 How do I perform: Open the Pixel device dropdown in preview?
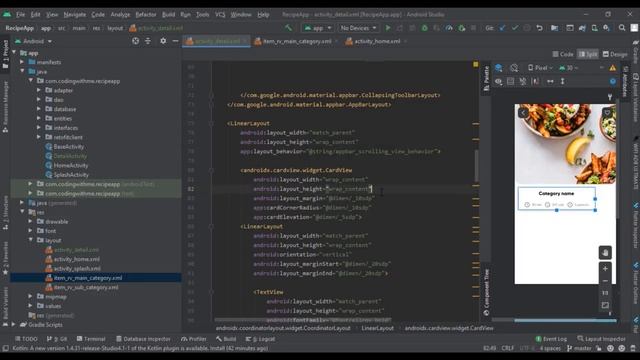point(540,68)
